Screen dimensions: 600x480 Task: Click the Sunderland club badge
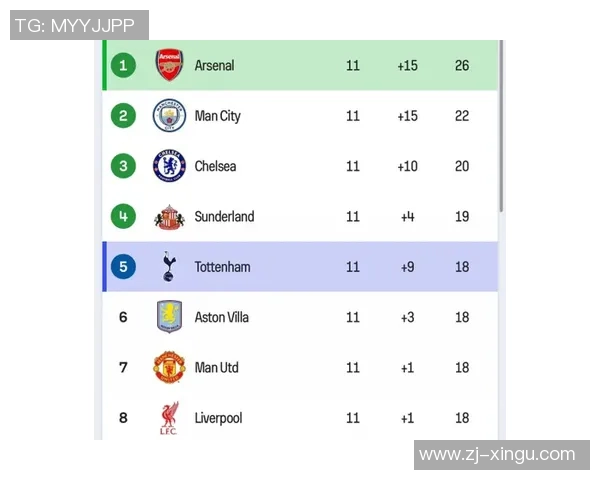(170, 217)
